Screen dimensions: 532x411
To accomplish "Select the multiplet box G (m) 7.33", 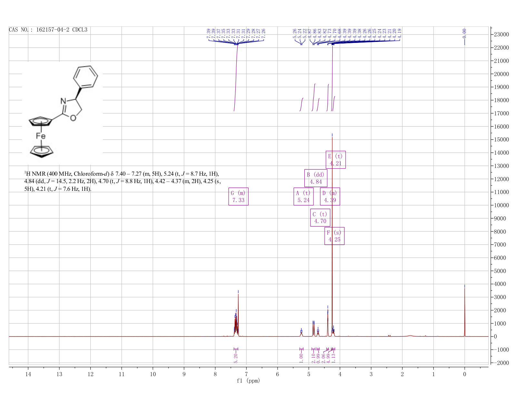I will click(x=238, y=196).
